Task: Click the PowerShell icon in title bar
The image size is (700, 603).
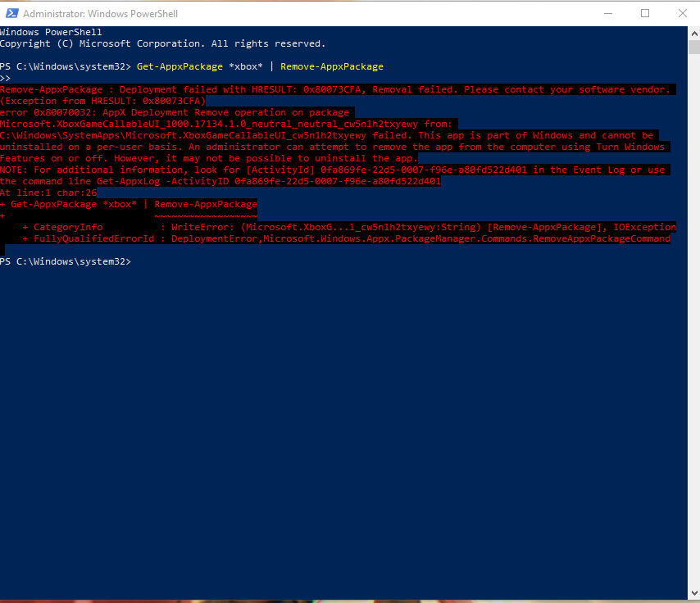Action: (x=11, y=13)
